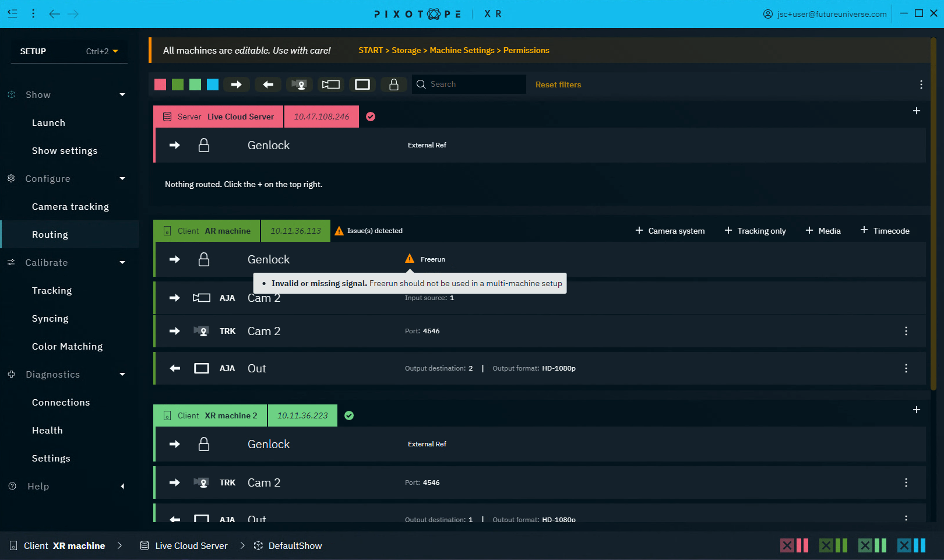The image size is (944, 560).
Task: Collapse the Configure section in the sidebar
Action: click(x=122, y=178)
